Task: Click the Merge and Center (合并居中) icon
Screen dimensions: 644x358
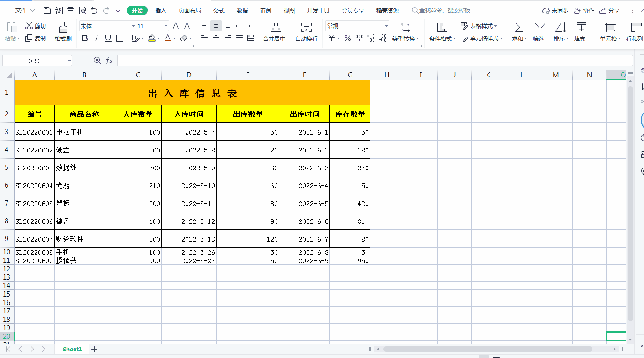Action: point(276,27)
